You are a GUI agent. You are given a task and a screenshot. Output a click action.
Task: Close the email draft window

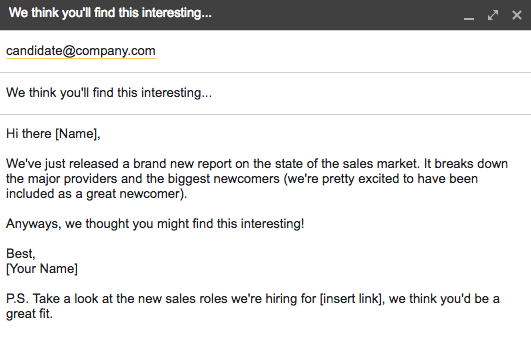click(x=517, y=15)
